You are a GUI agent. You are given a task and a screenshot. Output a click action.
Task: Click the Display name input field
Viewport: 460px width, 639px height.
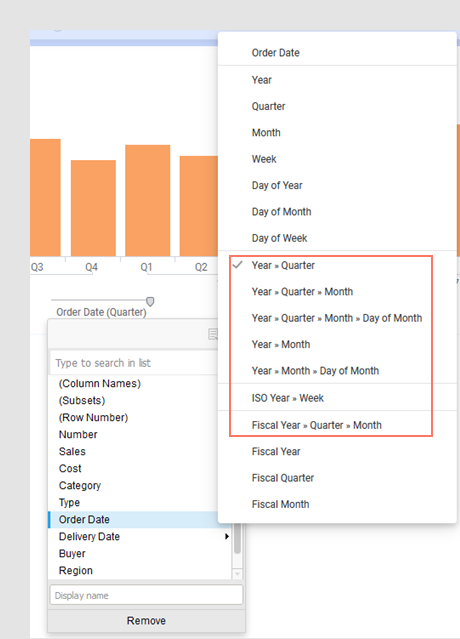click(146, 595)
